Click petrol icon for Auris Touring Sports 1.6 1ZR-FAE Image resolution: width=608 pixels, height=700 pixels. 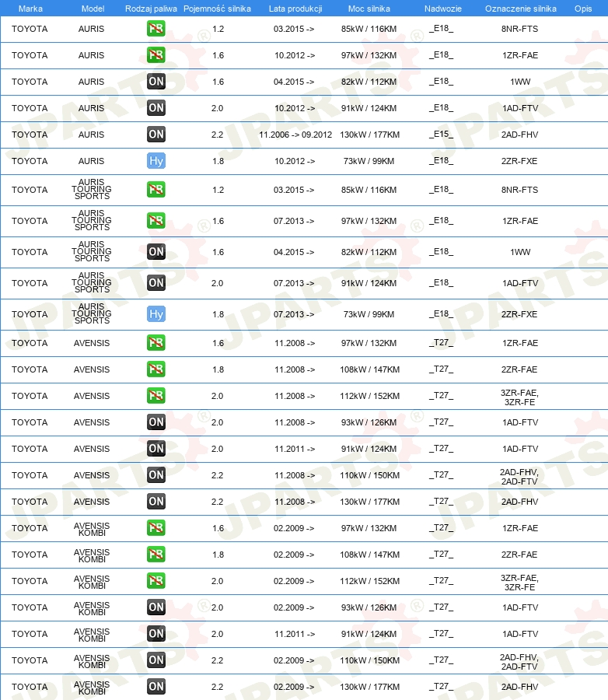click(155, 221)
